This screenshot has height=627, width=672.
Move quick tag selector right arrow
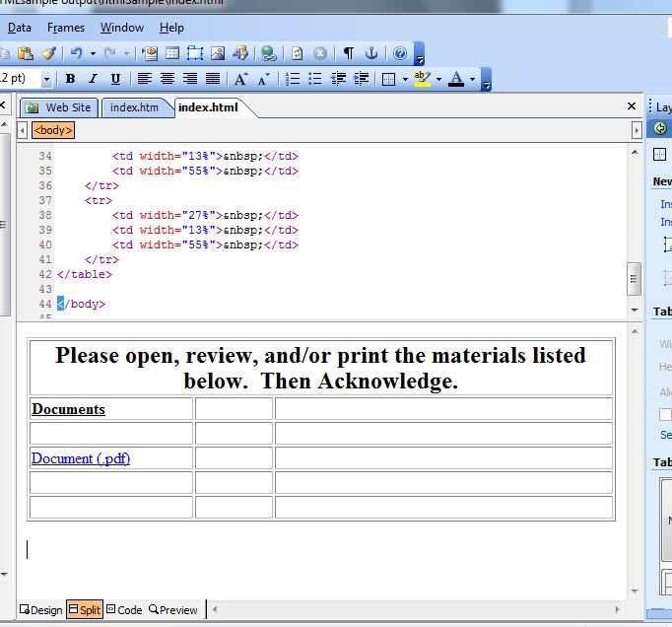637,130
